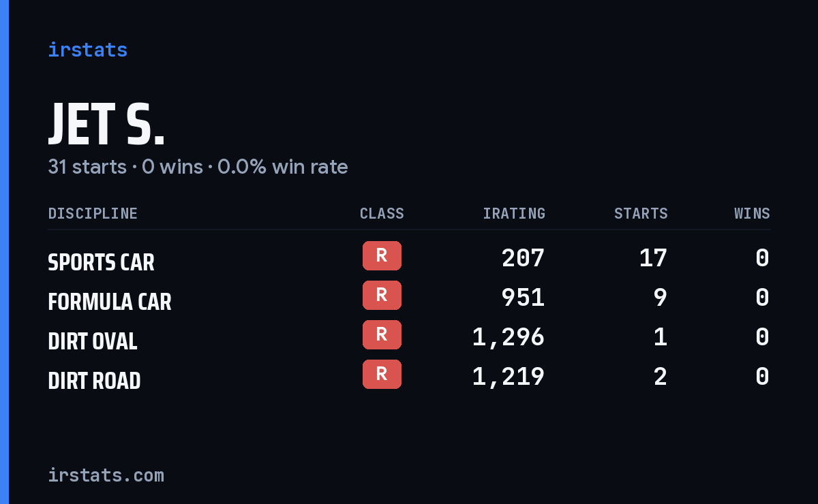Select the SPORTS CAR discipline row
Screen dimensions: 818x504
click(409, 258)
